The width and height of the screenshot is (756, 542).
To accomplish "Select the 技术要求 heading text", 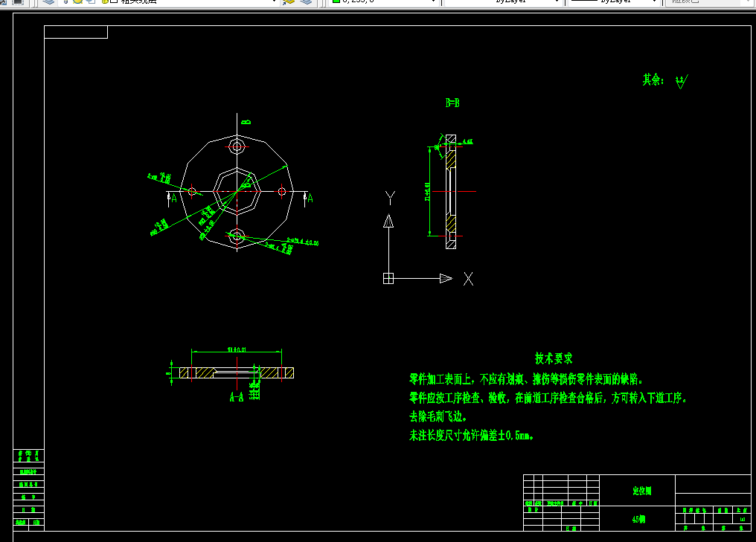I will (554, 358).
